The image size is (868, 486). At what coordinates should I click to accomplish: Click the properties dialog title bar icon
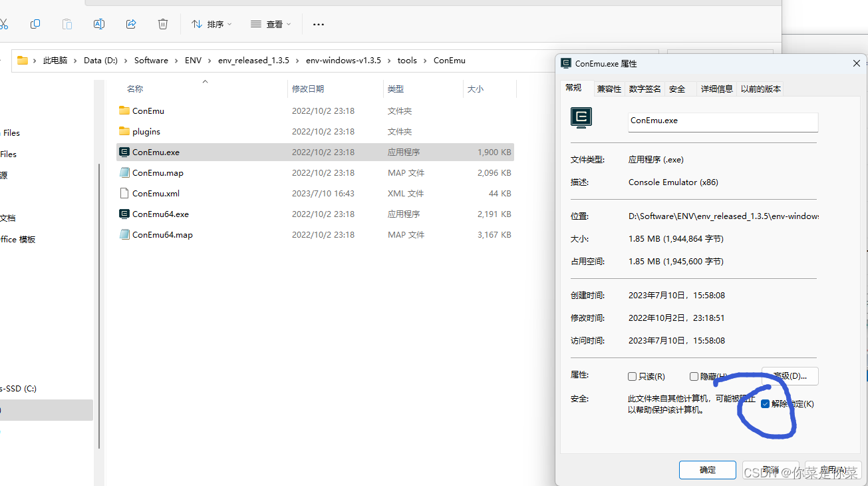tap(566, 63)
